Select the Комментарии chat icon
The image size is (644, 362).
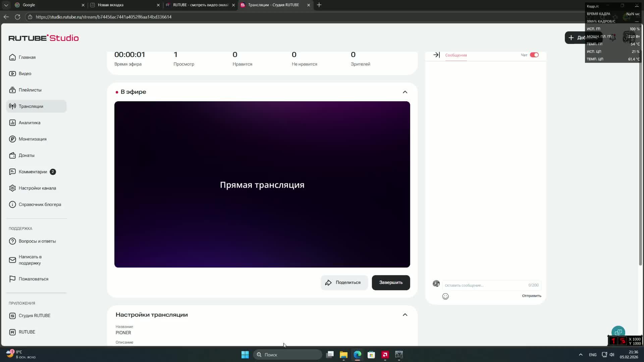(x=12, y=172)
